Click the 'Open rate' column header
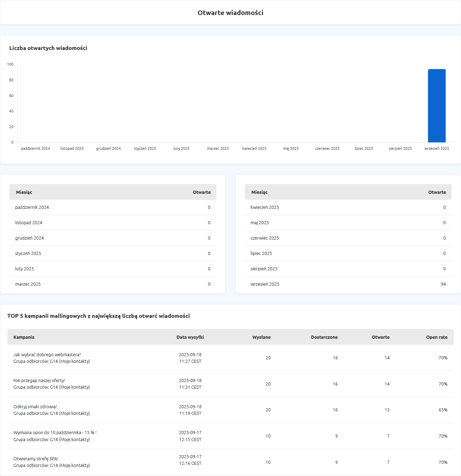Viewport: 461px width, 476px height. pyautogui.click(x=437, y=337)
